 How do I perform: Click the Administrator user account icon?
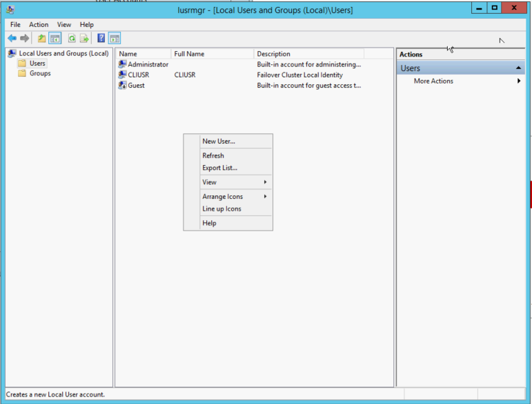click(x=122, y=64)
